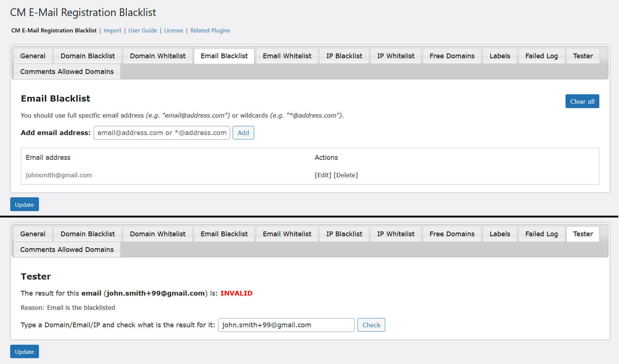Open the Import link in the header

[112, 31]
